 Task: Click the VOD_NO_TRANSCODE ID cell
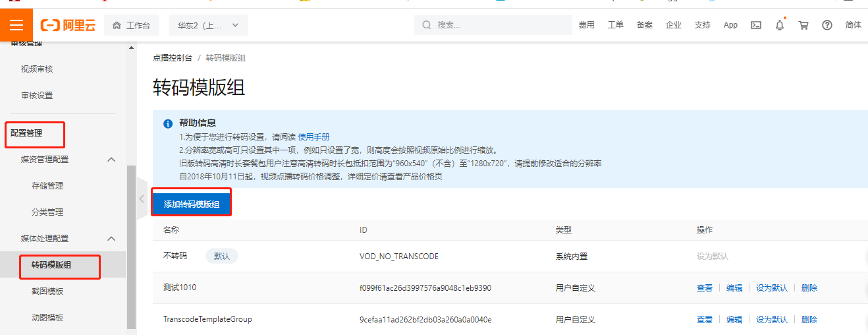tap(399, 256)
